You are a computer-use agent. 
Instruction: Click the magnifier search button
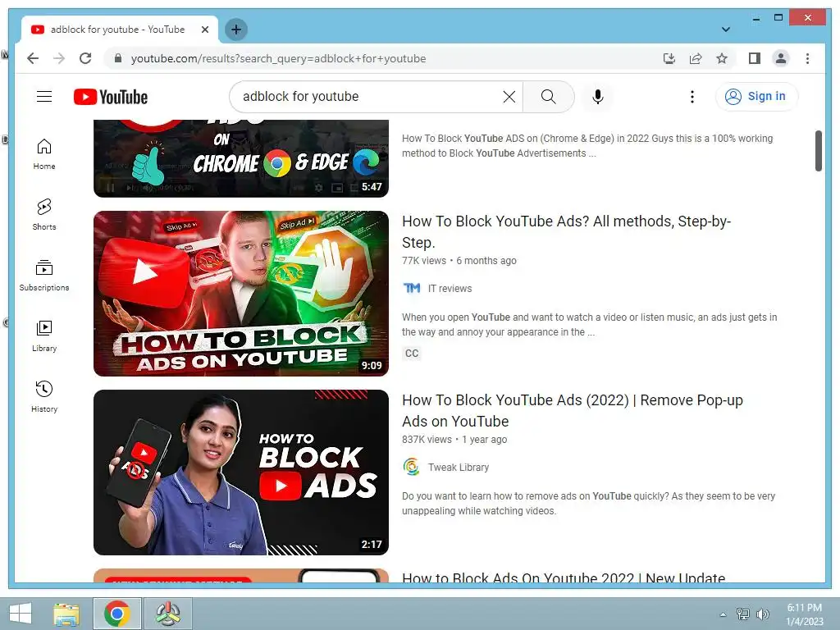coord(548,97)
